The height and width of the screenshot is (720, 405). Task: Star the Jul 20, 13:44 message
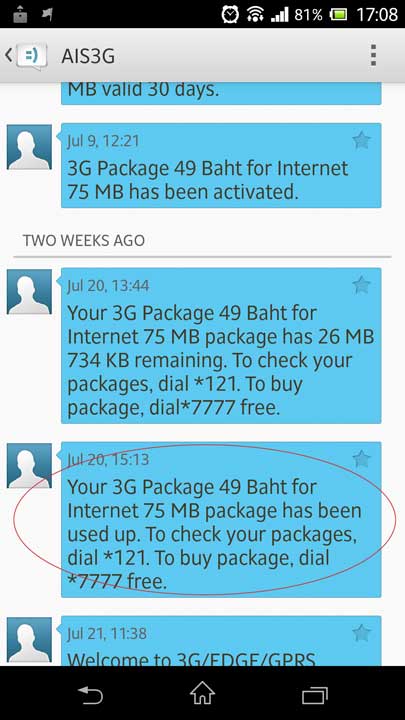[x=361, y=285]
